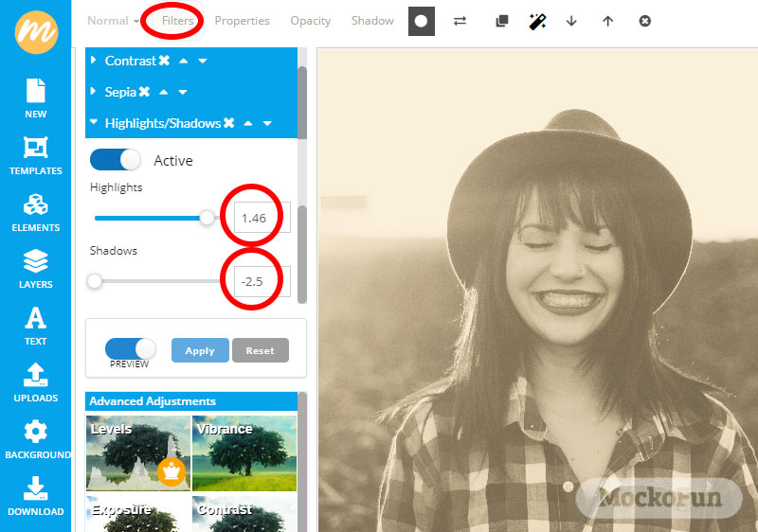Toggle the Active switch

[116, 159]
